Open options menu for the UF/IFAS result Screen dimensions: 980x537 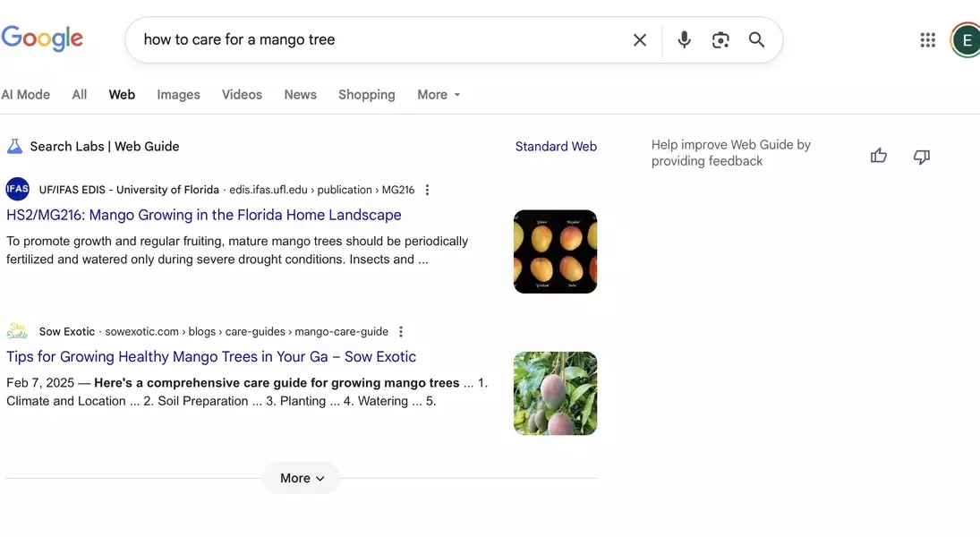click(x=427, y=190)
